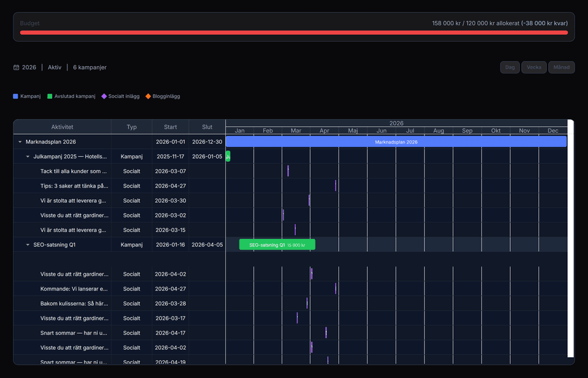Switch timeline view to Dag
The width and height of the screenshot is (588, 378).
tap(510, 67)
